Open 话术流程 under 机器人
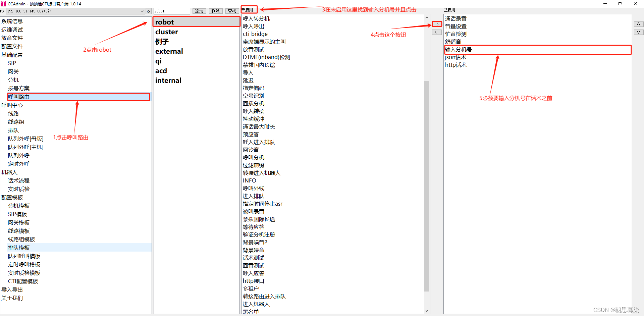644x316 pixels. (x=19, y=181)
